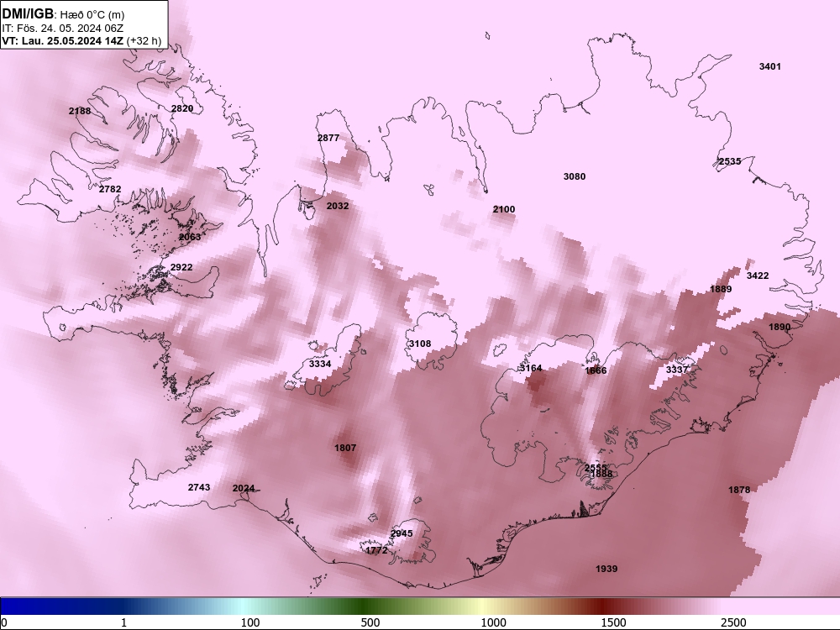The image size is (840, 630).
Task: Click the 1939 value over the ocean
Action: click(606, 569)
